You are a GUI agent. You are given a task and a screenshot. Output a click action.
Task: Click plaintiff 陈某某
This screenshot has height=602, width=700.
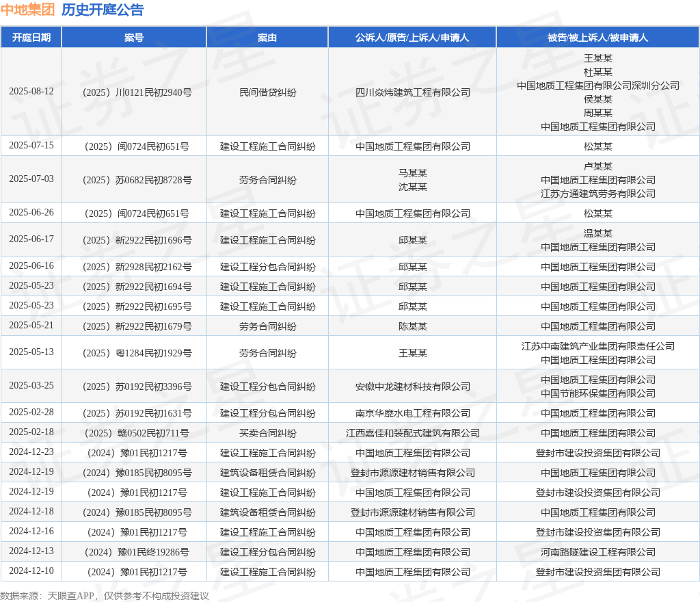(x=412, y=326)
